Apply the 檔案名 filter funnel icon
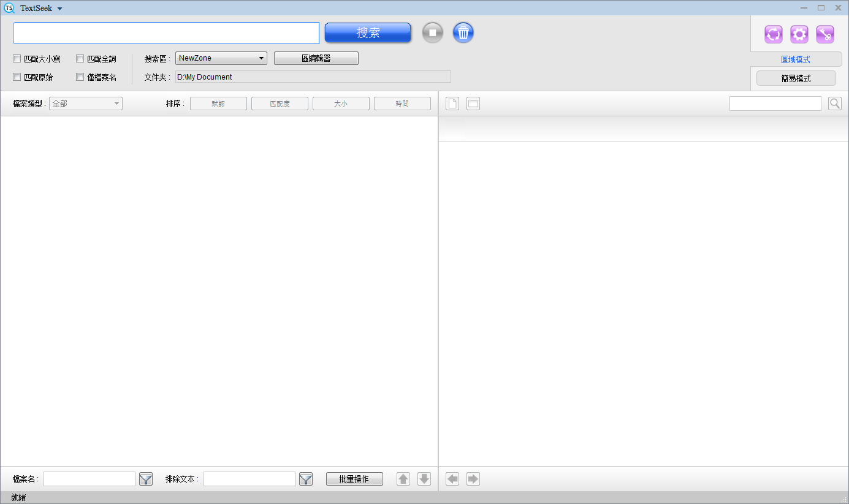 click(x=146, y=479)
